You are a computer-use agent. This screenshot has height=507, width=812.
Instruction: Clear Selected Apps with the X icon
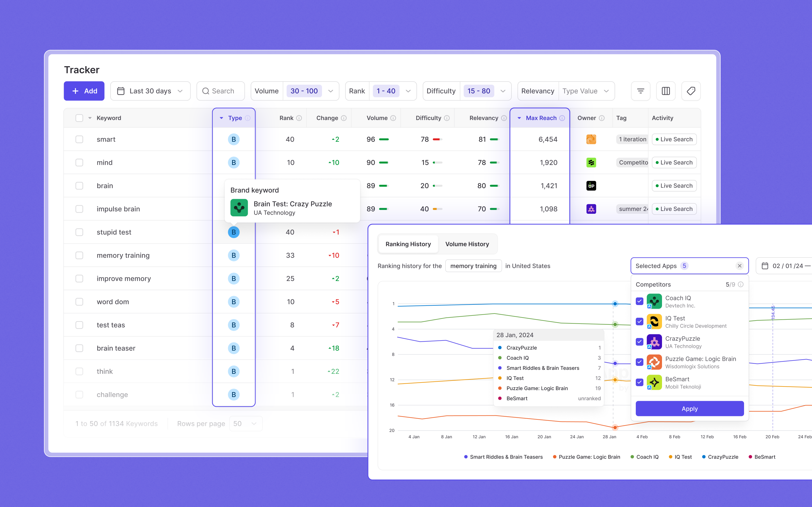(740, 266)
